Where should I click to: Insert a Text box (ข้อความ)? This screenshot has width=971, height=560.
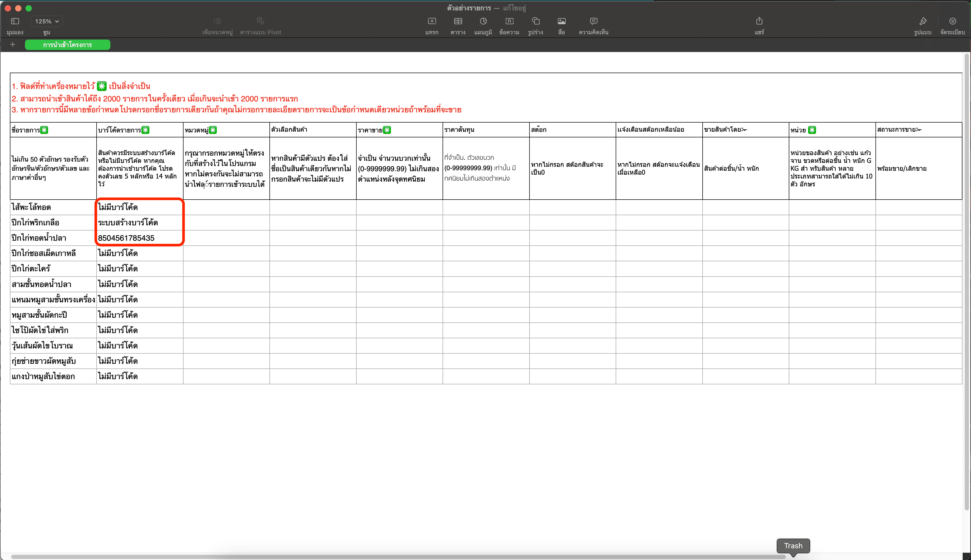point(509,21)
